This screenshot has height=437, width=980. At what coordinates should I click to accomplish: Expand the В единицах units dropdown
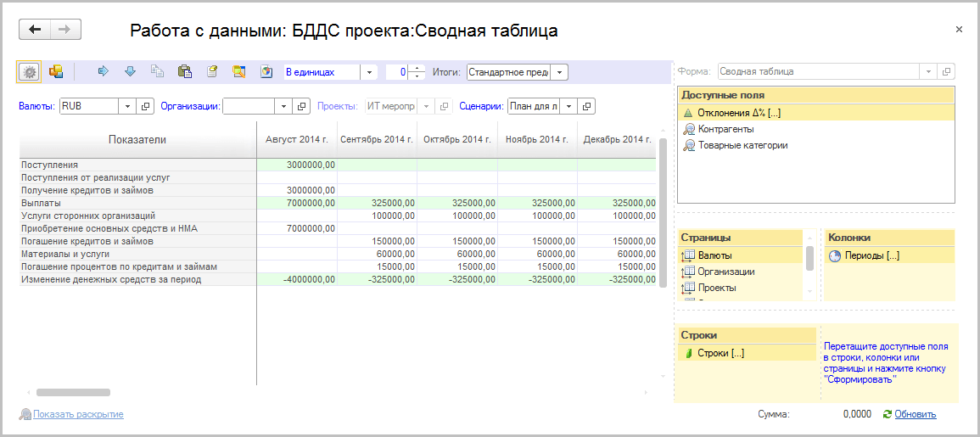click(x=369, y=72)
